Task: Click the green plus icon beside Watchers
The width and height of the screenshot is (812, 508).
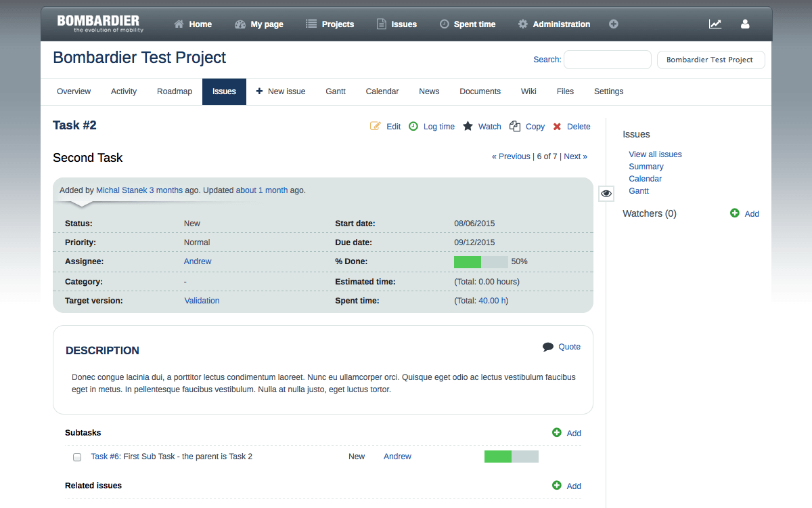Action: (x=735, y=213)
